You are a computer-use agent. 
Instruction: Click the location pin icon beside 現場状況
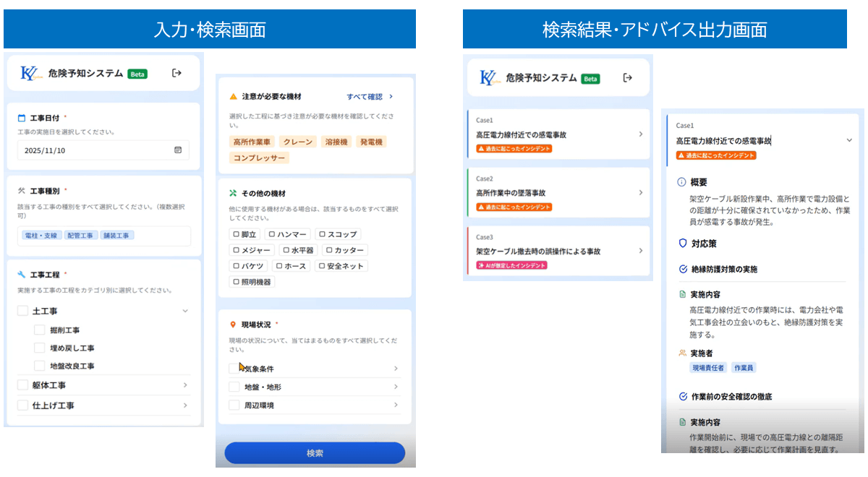click(233, 325)
